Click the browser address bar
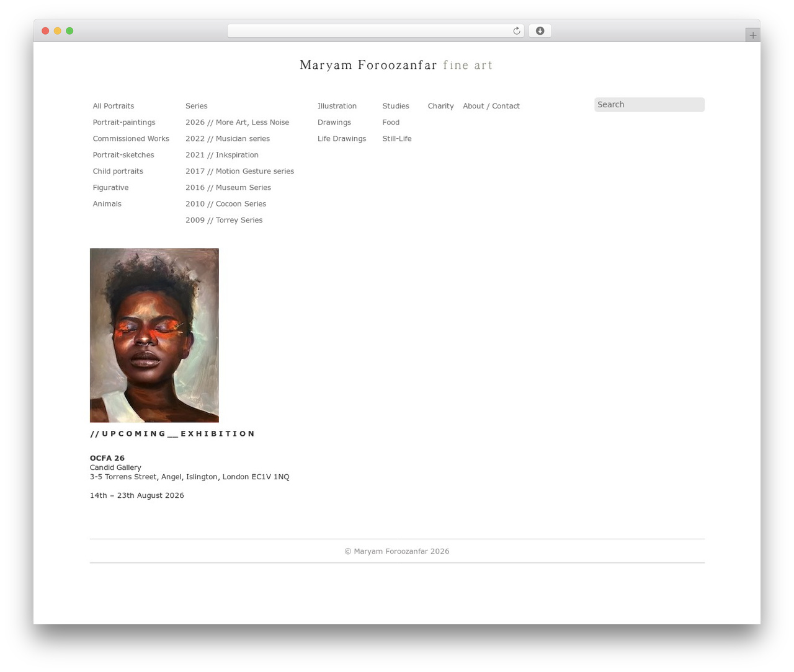Image resolution: width=794 pixels, height=672 pixels. click(375, 31)
